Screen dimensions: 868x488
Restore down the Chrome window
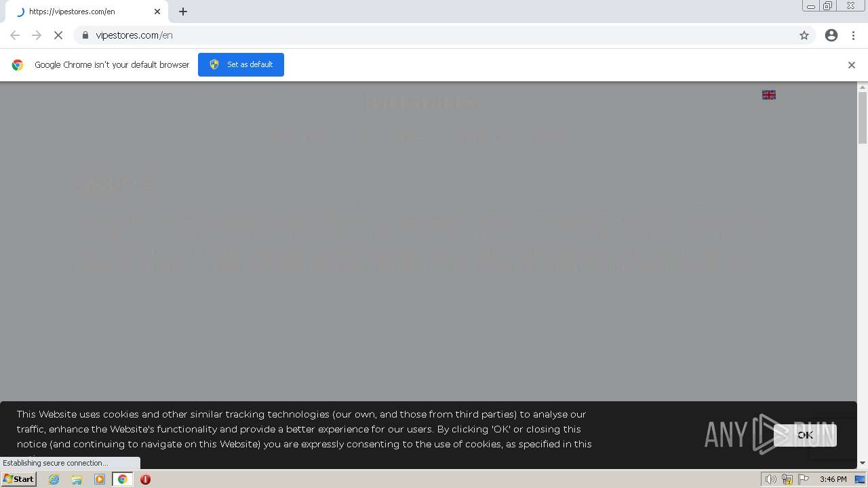click(828, 6)
